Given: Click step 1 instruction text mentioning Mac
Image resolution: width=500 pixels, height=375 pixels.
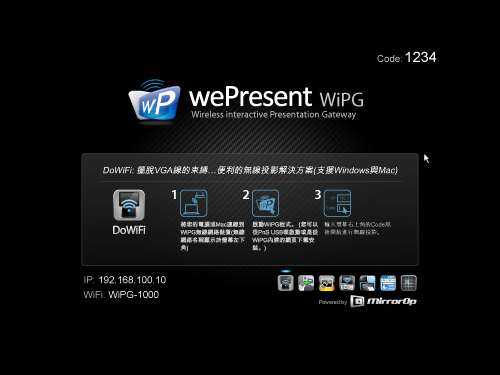Looking at the screenshot, I should coord(212,236).
